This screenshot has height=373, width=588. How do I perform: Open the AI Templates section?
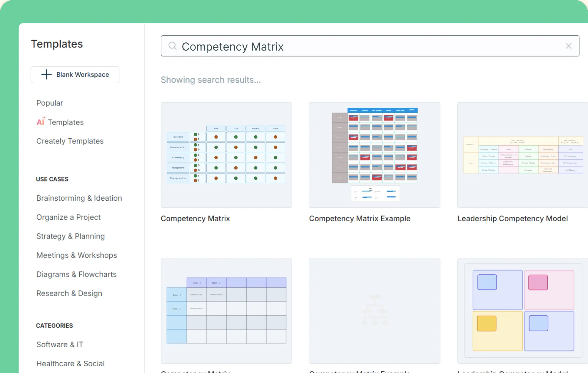click(x=60, y=122)
